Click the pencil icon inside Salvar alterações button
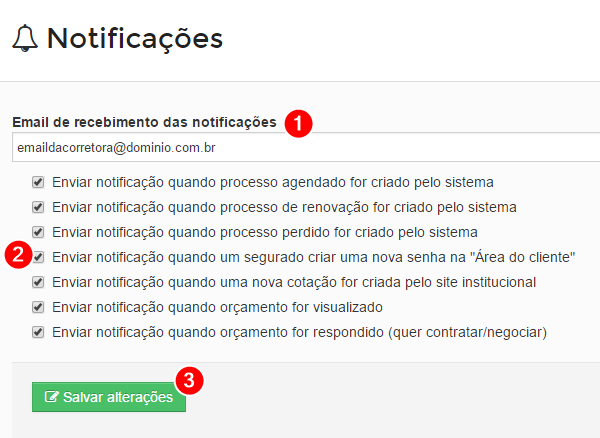The image size is (600, 438). point(51,397)
